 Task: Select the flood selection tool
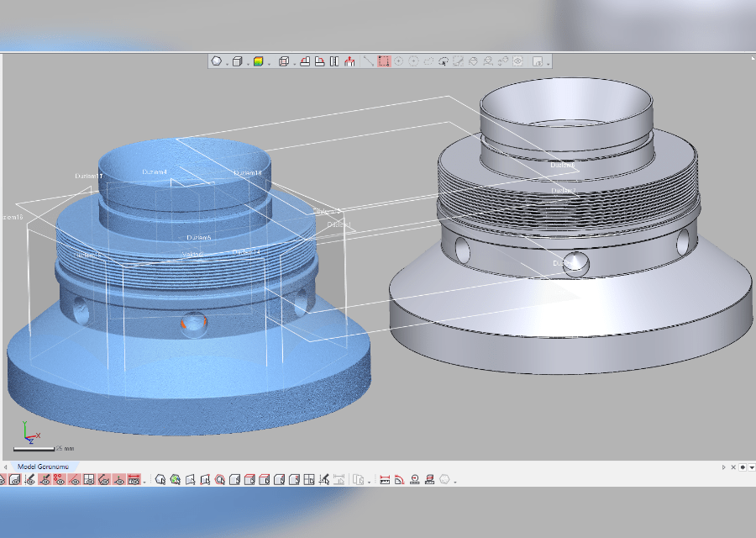click(473, 61)
